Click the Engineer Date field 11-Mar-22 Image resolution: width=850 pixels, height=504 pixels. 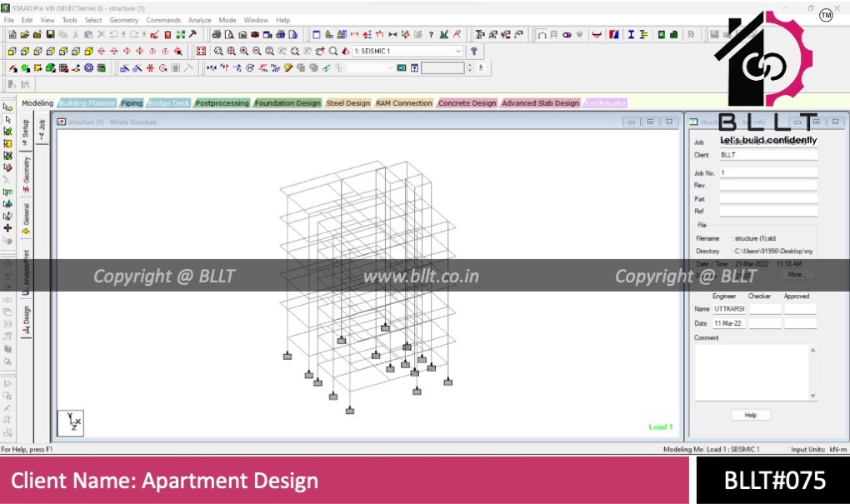729,323
